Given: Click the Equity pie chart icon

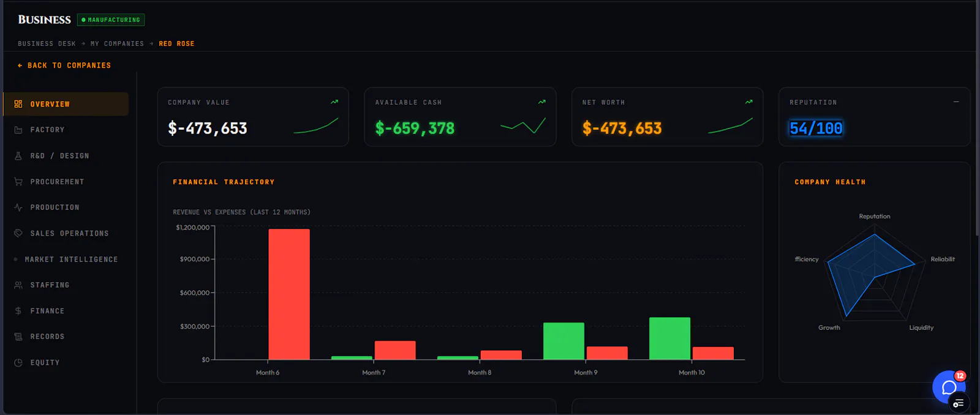Looking at the screenshot, I should tap(18, 362).
